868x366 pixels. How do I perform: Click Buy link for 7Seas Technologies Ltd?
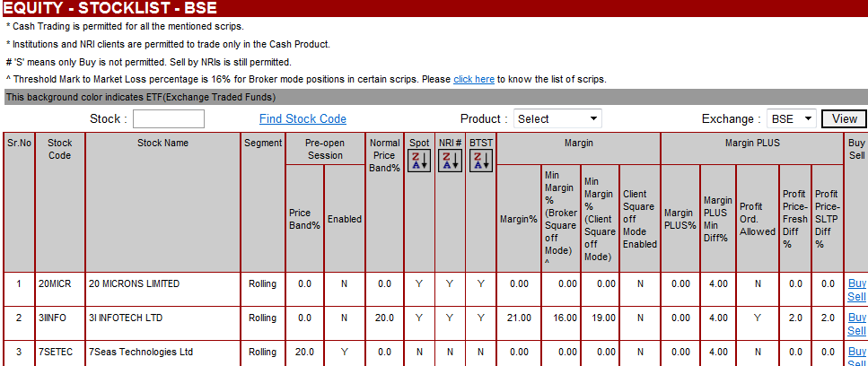pos(856,352)
